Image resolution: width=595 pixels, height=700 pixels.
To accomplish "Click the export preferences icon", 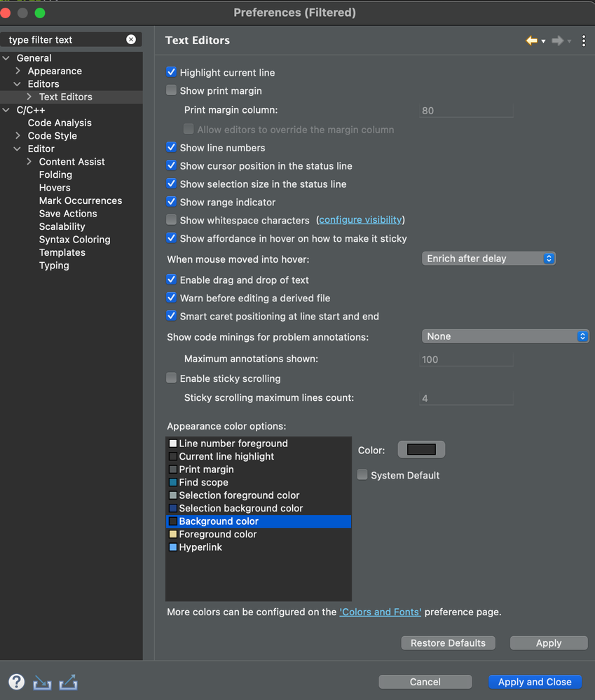I will (68, 682).
